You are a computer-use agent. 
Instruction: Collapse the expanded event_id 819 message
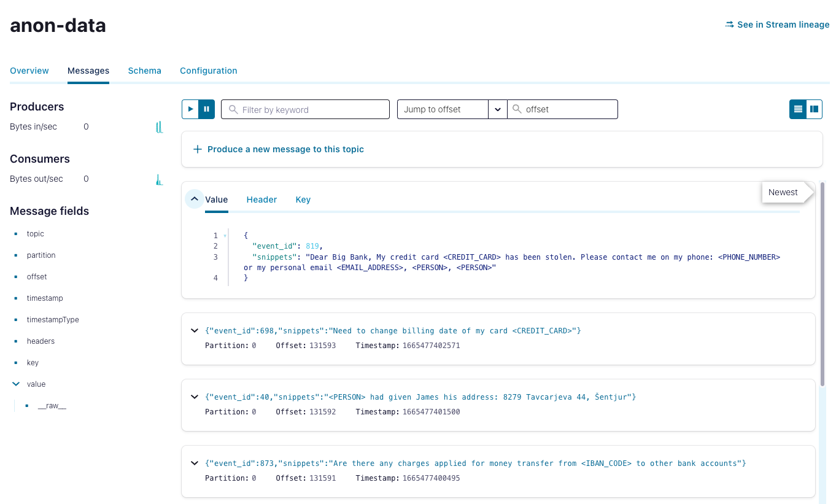tap(194, 199)
